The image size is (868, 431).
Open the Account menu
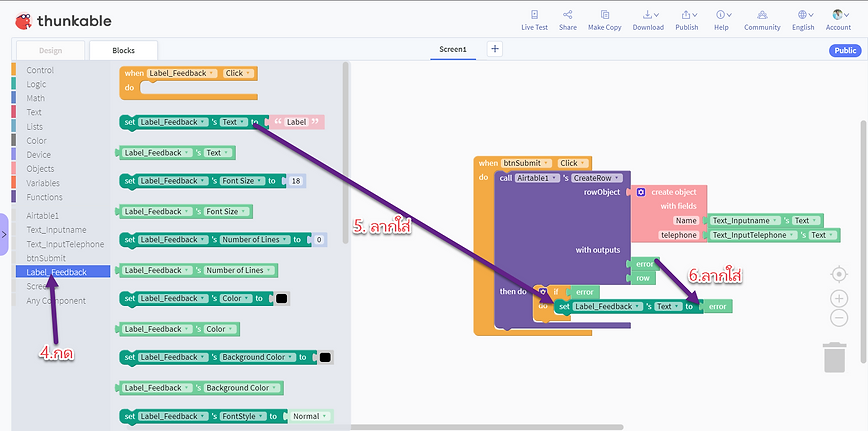[838, 20]
